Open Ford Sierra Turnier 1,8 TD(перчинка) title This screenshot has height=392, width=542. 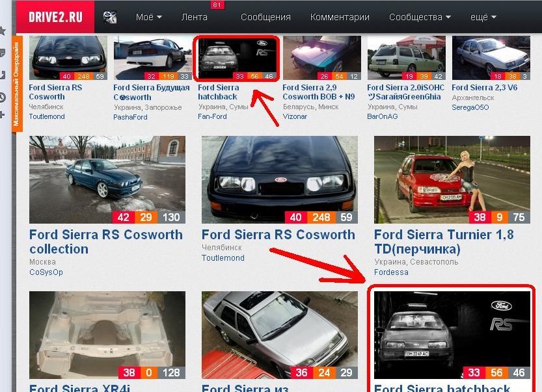point(444,242)
